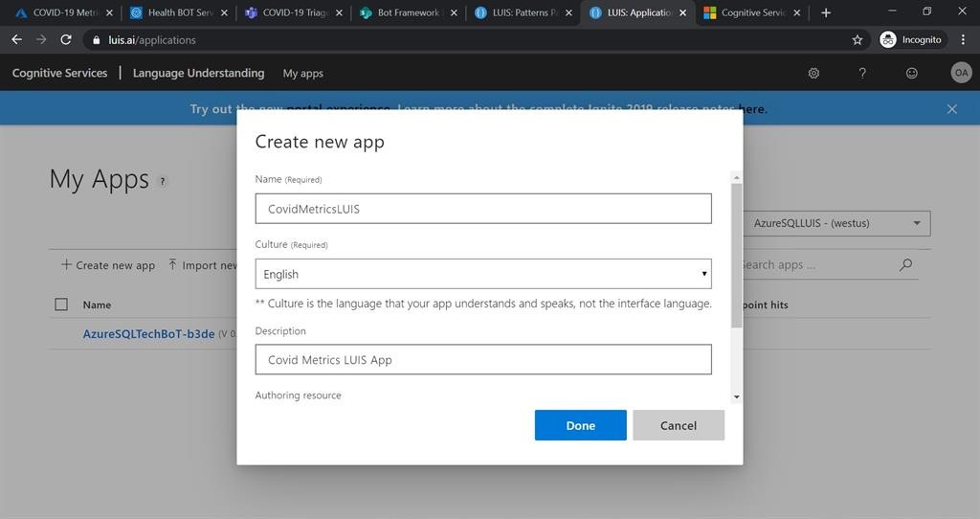Expand the Culture dropdown
This screenshot has height=519, width=980.
483,274
